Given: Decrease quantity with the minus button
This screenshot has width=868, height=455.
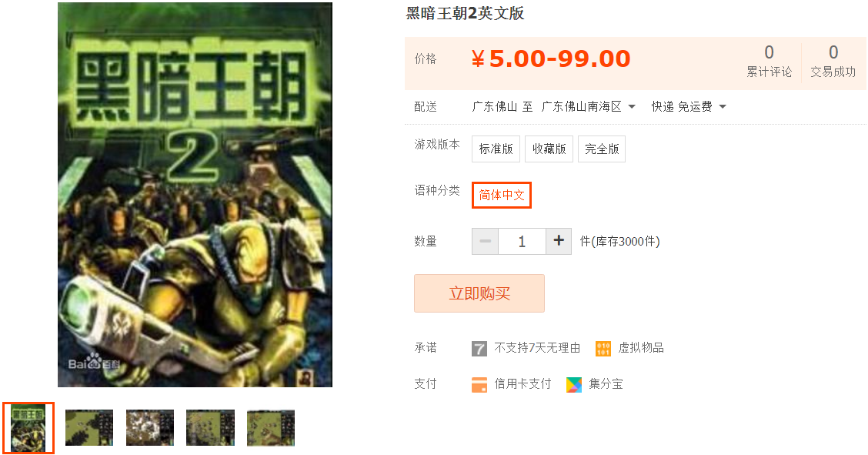Looking at the screenshot, I should pyautogui.click(x=485, y=241).
